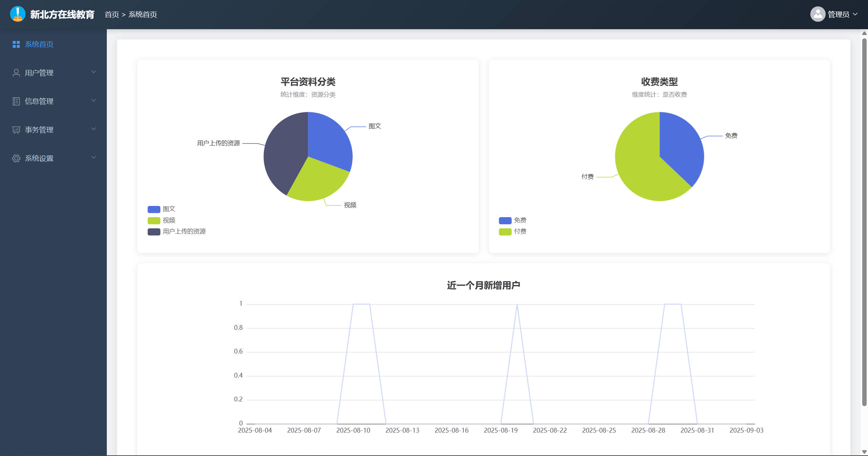Click the 付费 pie chart label
The width and height of the screenshot is (868, 456).
[588, 177]
